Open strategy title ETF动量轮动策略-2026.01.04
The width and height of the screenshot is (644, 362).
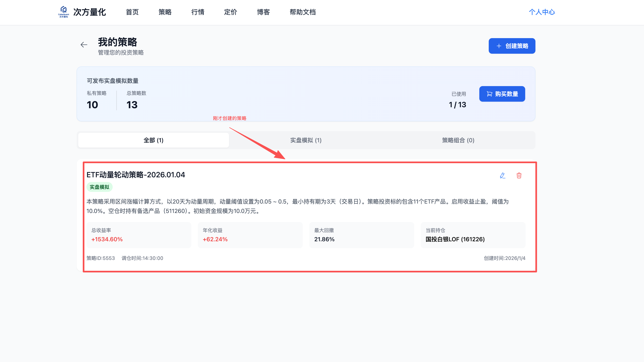(136, 175)
